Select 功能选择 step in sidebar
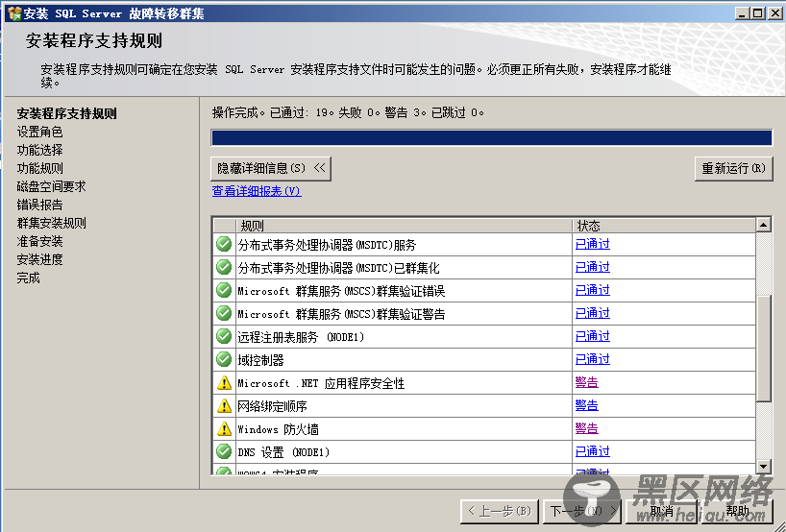Viewport: 786px width, 532px height. tap(39, 150)
